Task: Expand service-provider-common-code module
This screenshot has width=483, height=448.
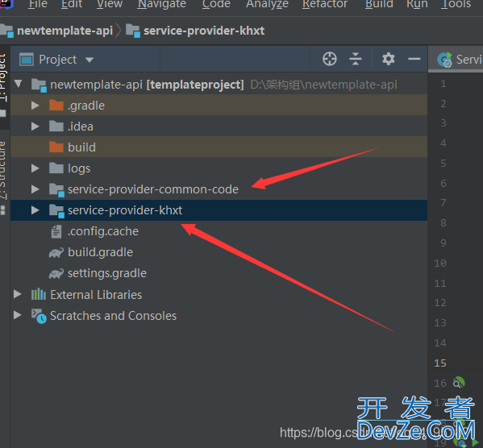Action: pos(35,189)
